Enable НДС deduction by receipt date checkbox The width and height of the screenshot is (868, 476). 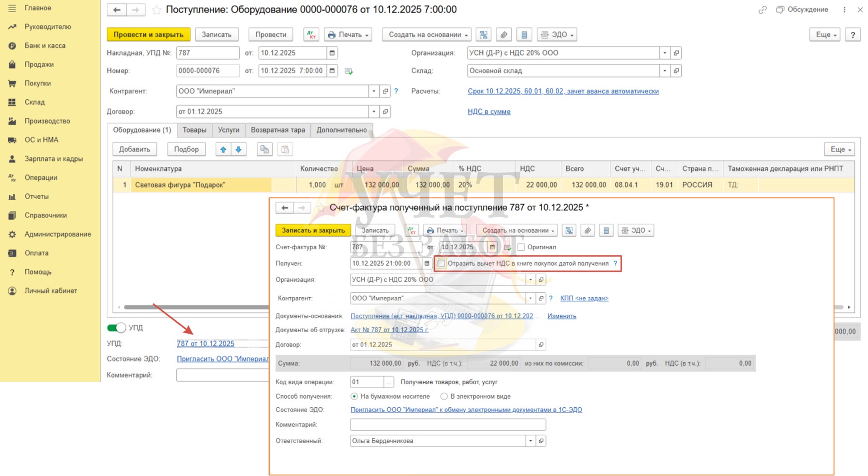pos(441,263)
